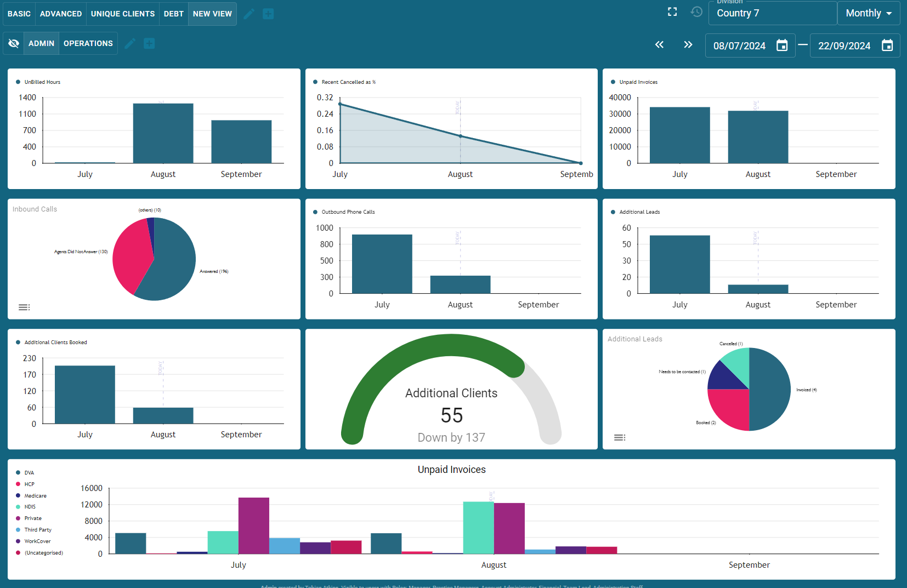Select the NEW VIEW tab
Image resolution: width=907 pixels, height=588 pixels.
coord(212,14)
